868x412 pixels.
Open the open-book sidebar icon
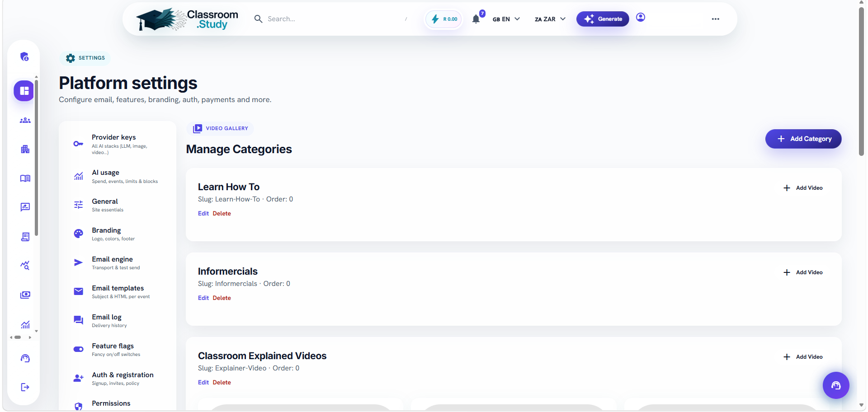coord(25,178)
